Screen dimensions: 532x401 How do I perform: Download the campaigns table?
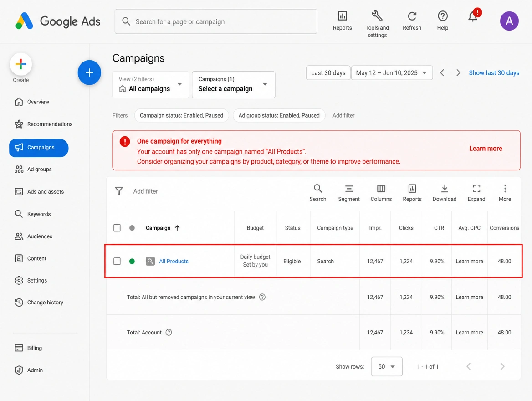(445, 193)
